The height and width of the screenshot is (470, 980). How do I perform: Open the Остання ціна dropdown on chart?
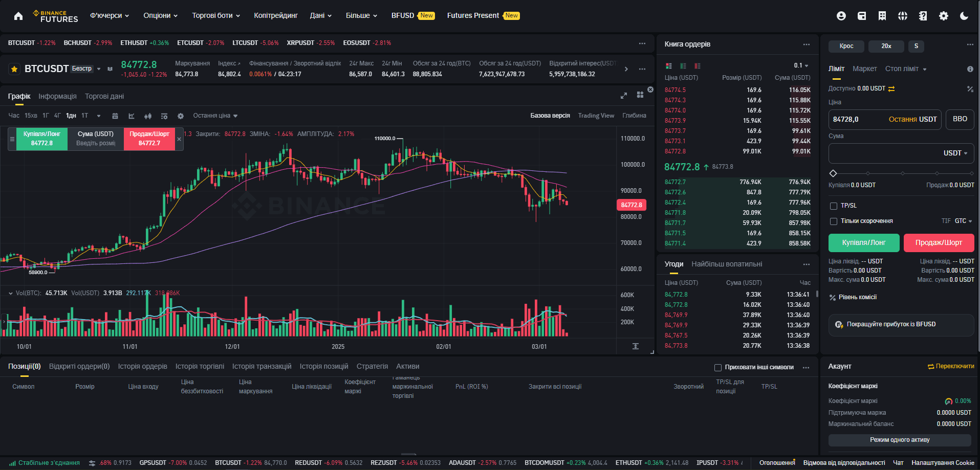coord(215,116)
